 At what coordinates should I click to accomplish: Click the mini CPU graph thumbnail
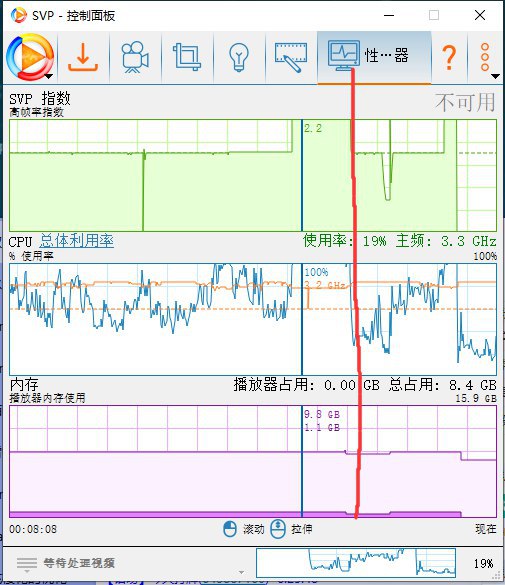pyautogui.click(x=356, y=563)
